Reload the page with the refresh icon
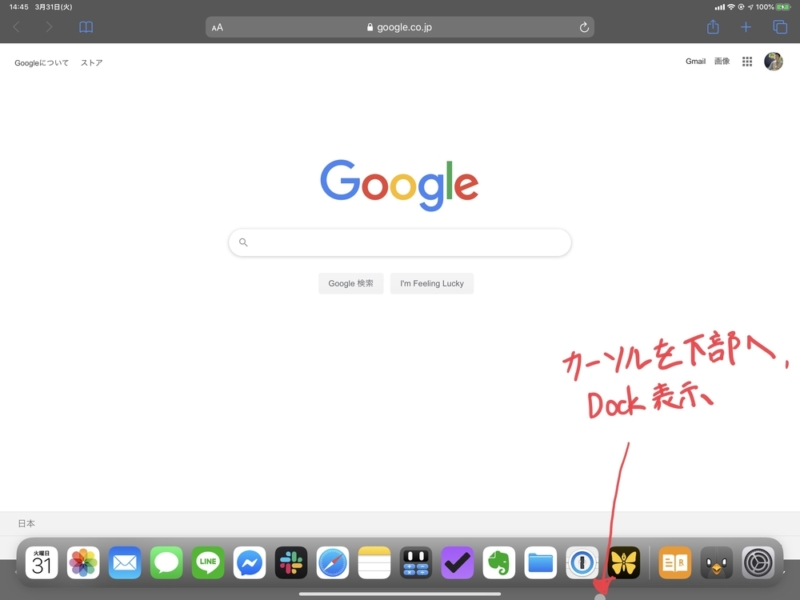The height and width of the screenshot is (600, 800). (x=584, y=28)
